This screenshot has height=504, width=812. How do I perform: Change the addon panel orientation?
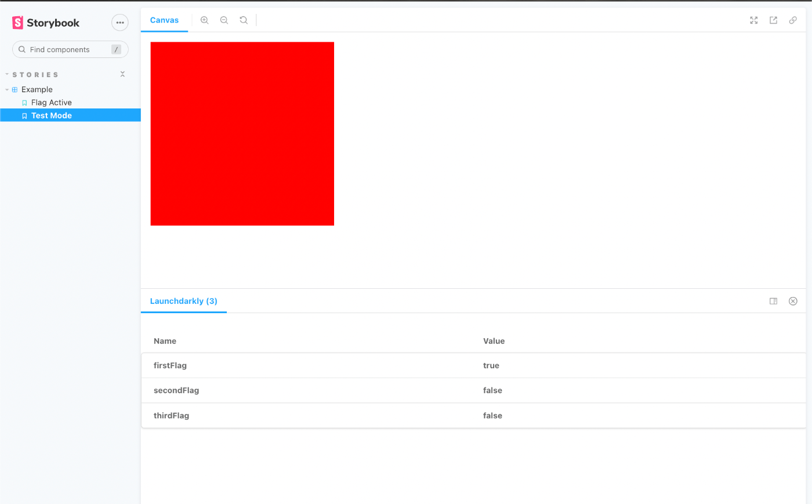click(773, 301)
